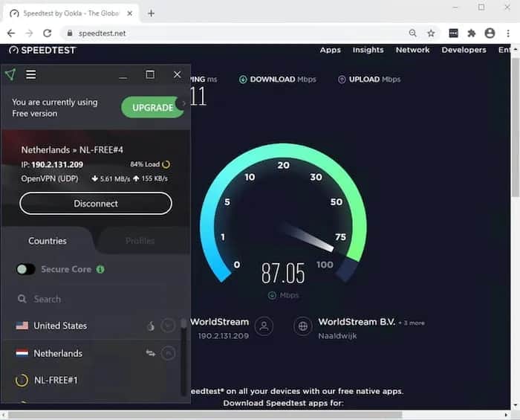This screenshot has width=520, height=420.
Task: Click the UPLOAD Mbps arrow icon
Action: pyautogui.click(x=342, y=80)
